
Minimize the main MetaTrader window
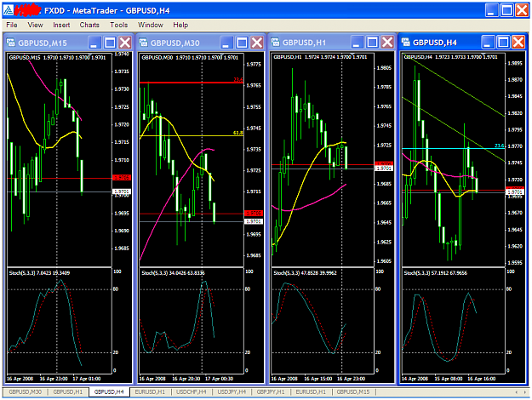pyautogui.click(x=491, y=10)
